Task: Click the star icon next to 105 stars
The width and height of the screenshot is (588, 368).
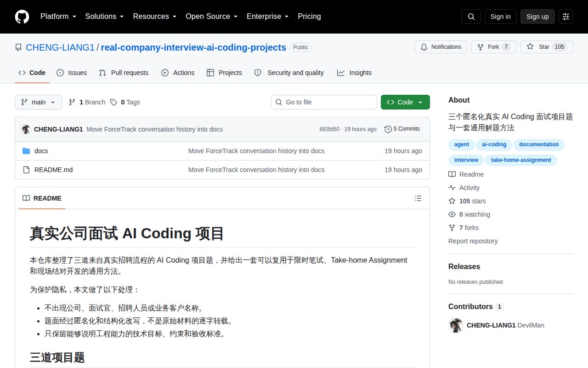Action: 452,201
